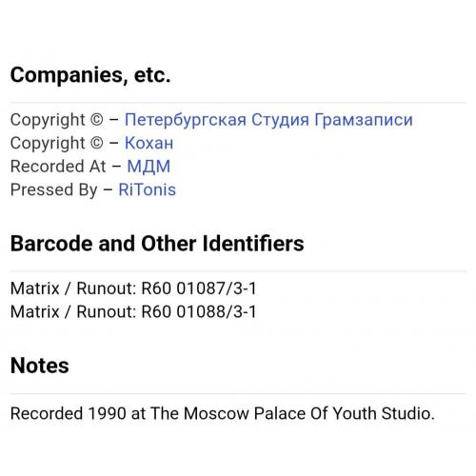Click the Recorded At label
This screenshot has width=476, height=476.
click(x=58, y=167)
